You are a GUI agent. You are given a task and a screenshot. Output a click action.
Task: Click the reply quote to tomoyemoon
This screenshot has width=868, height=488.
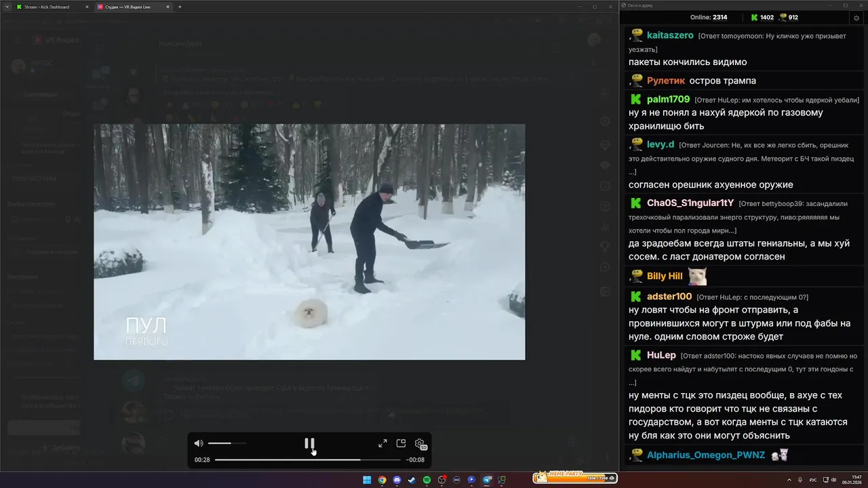pos(739,42)
